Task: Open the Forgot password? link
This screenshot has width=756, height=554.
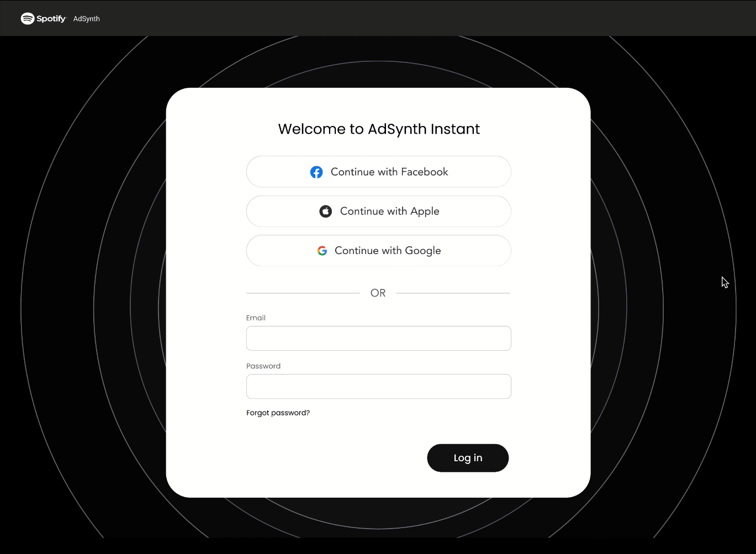Action: tap(278, 413)
